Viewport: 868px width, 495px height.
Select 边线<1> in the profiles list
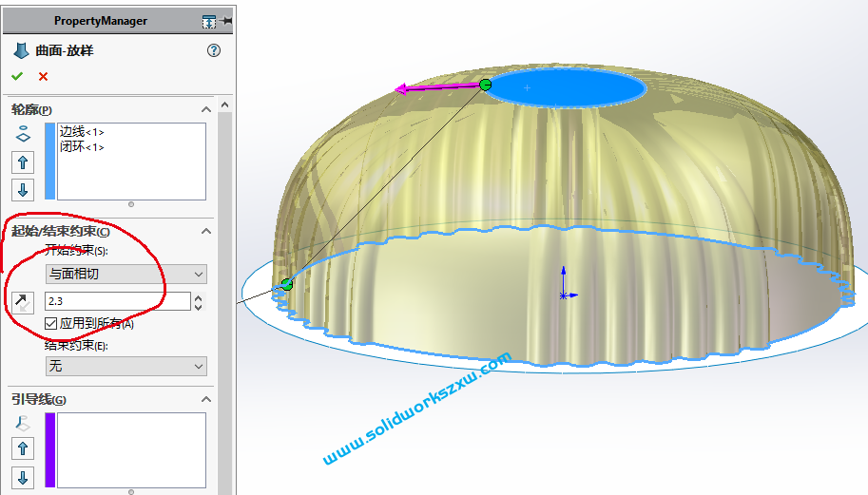pos(82,132)
